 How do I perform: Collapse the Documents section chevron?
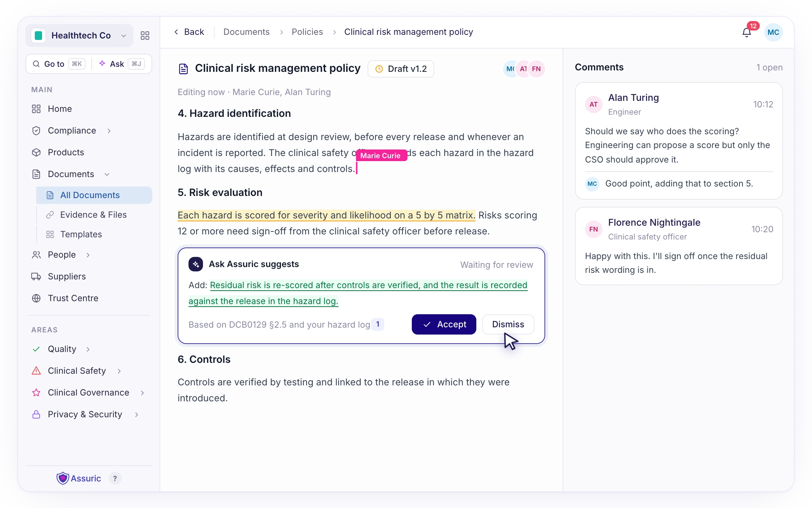click(x=107, y=174)
